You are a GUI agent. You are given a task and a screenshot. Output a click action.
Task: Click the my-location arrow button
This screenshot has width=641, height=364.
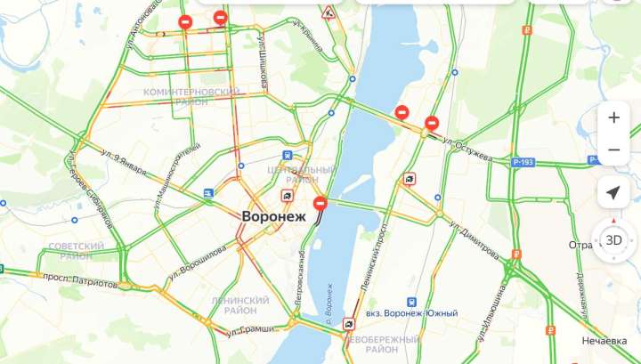(x=613, y=192)
